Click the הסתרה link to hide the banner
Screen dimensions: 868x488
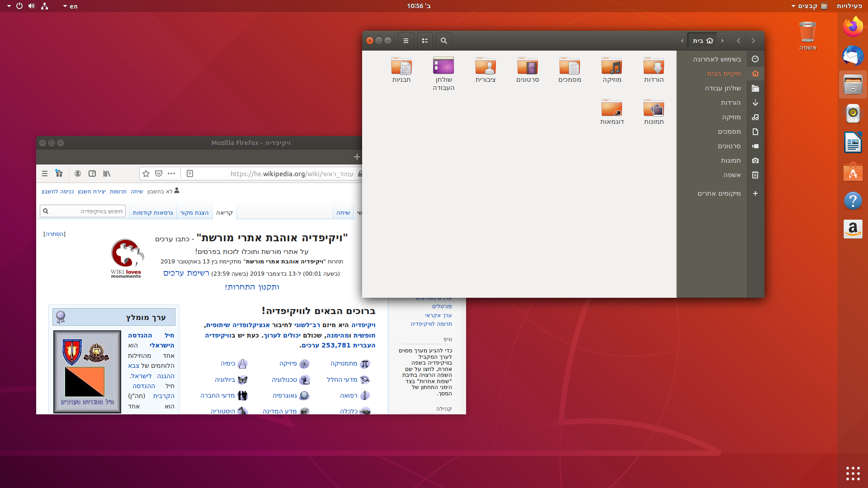pyautogui.click(x=55, y=234)
